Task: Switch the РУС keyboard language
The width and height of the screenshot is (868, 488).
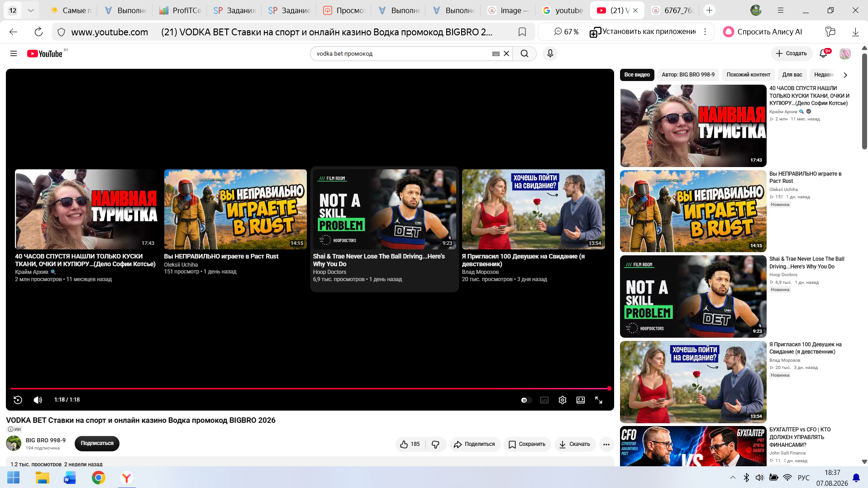Action: pyautogui.click(x=804, y=478)
